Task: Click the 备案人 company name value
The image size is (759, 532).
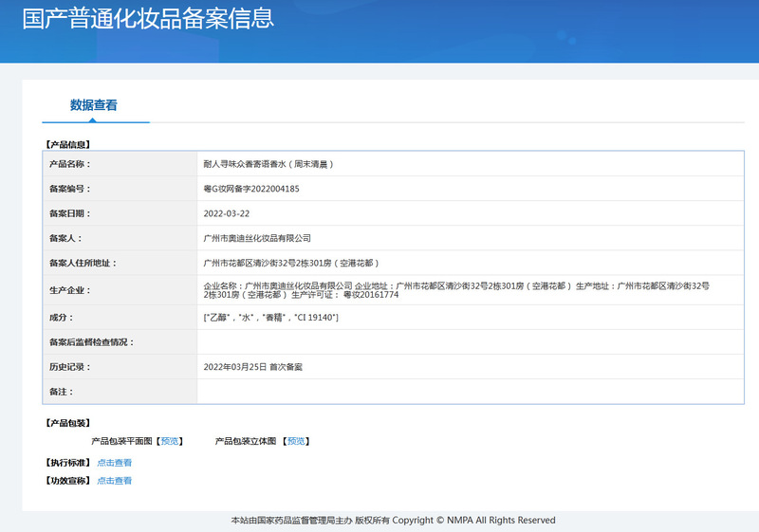Action: pos(257,238)
